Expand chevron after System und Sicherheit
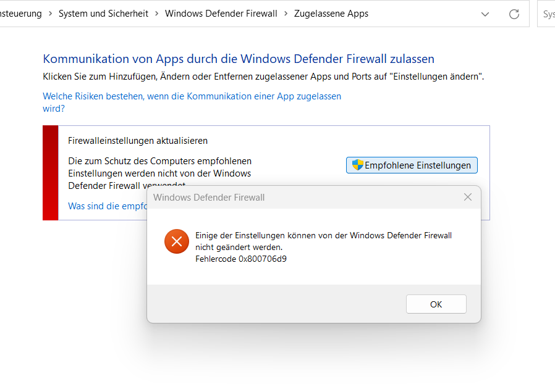This screenshot has height=392, width=555. pos(156,14)
